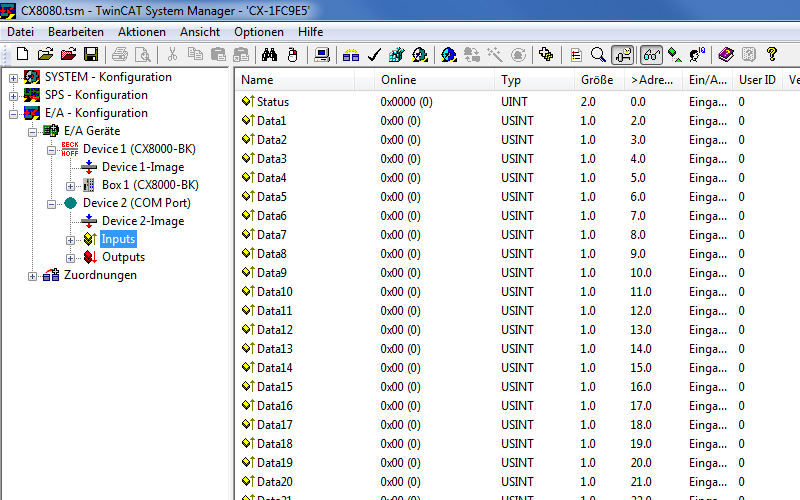Click the Toggle Free Run icon
Viewport: 800px width, 500px height.
pos(518,54)
